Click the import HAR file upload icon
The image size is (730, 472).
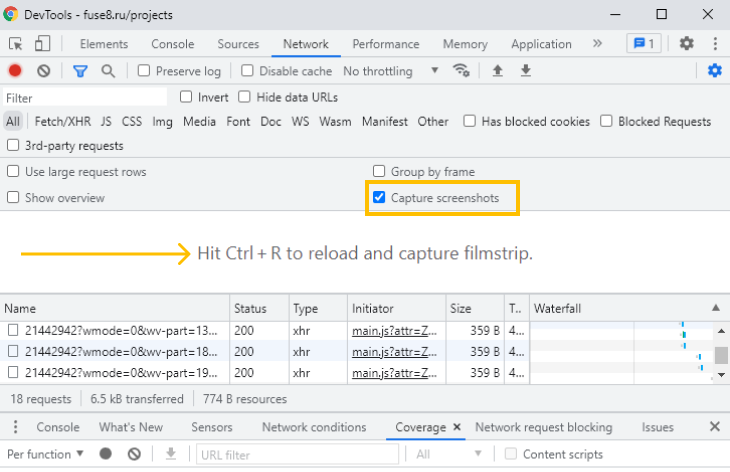(497, 71)
